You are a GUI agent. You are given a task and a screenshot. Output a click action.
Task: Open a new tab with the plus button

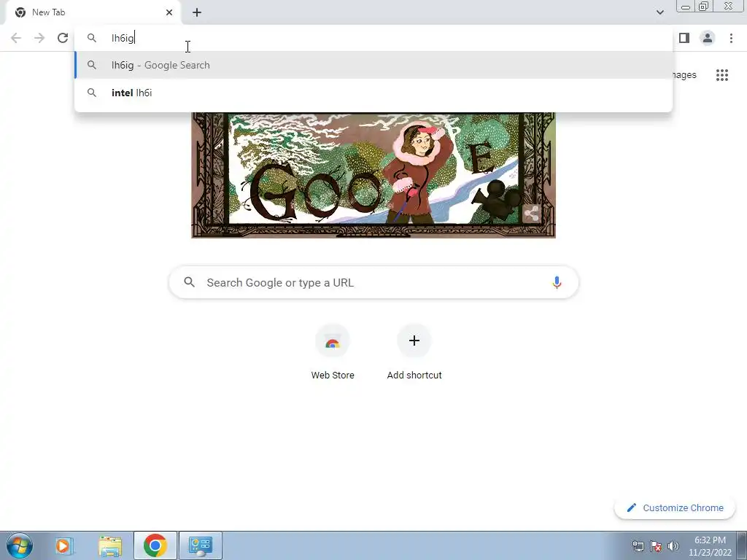[x=197, y=12]
